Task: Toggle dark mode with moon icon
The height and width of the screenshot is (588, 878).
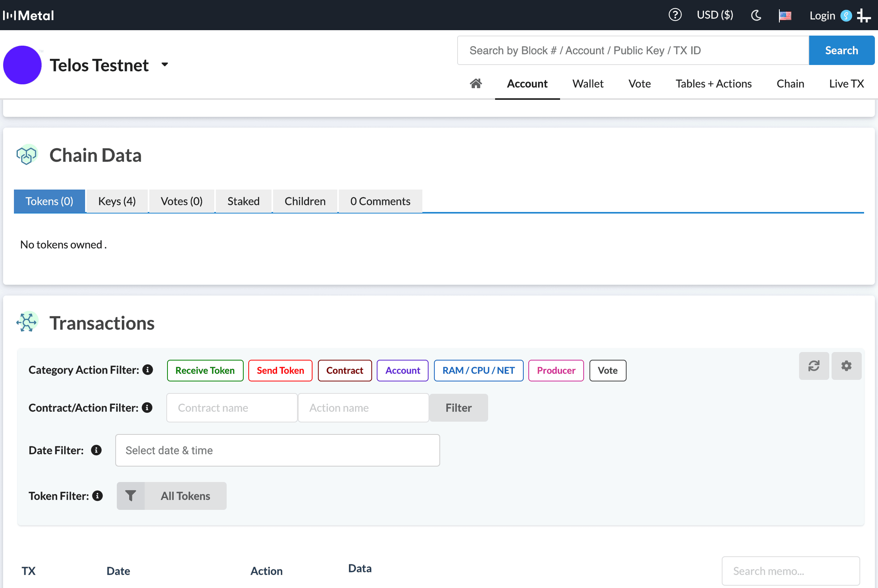Action: [x=756, y=15]
